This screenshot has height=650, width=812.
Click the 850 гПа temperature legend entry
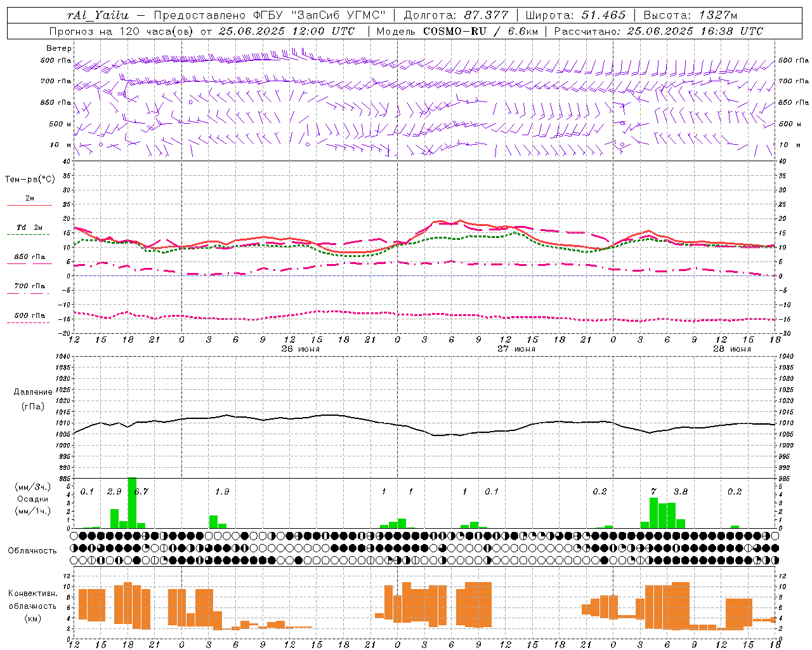pos(29,257)
